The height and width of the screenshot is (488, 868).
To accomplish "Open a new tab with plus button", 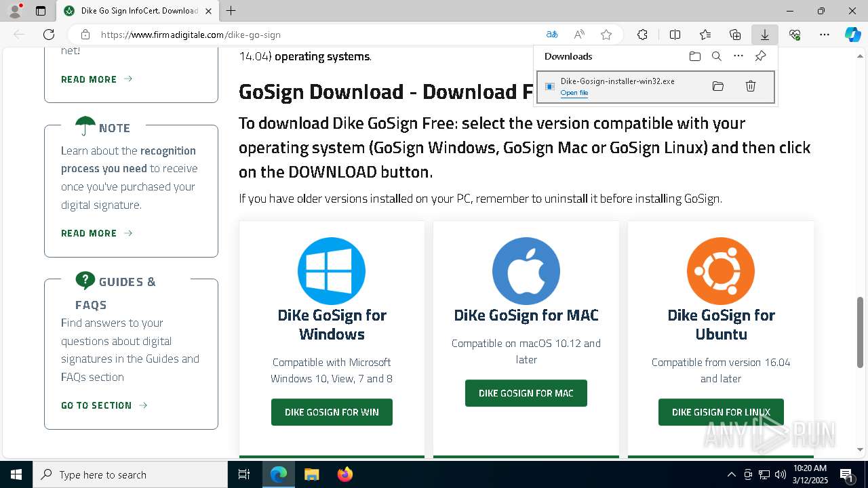I will (231, 11).
